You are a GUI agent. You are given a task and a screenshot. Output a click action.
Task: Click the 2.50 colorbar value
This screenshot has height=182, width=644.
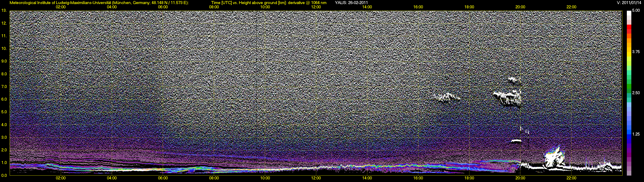pyautogui.click(x=636, y=93)
